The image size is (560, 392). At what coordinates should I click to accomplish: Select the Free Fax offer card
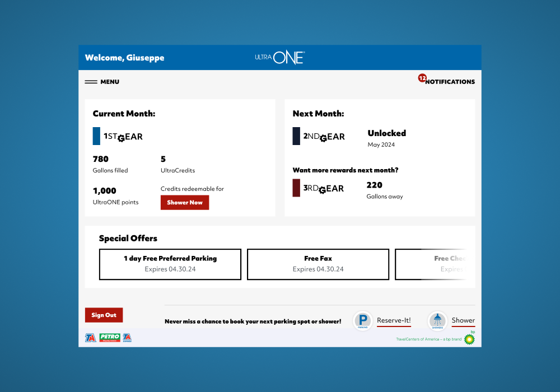coord(318,264)
